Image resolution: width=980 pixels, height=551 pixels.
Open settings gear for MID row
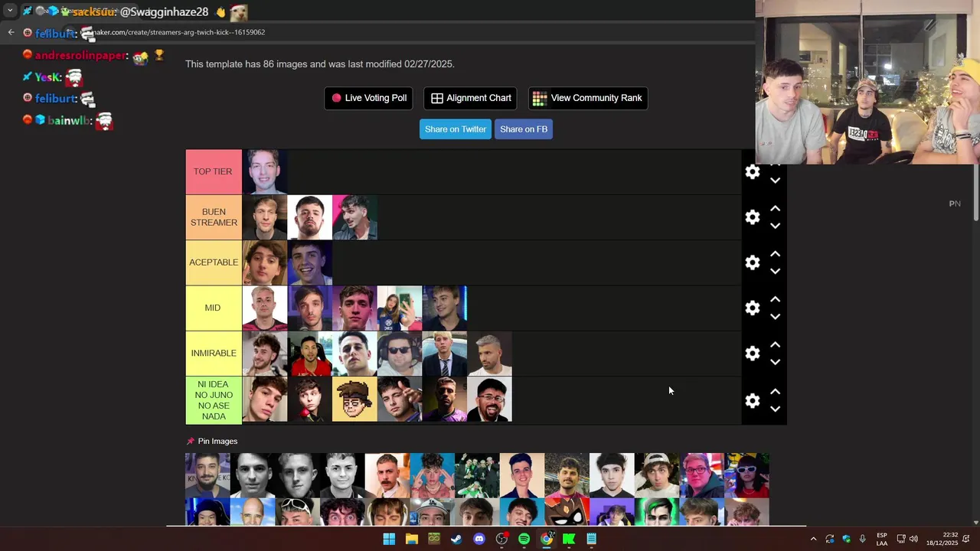[753, 308]
